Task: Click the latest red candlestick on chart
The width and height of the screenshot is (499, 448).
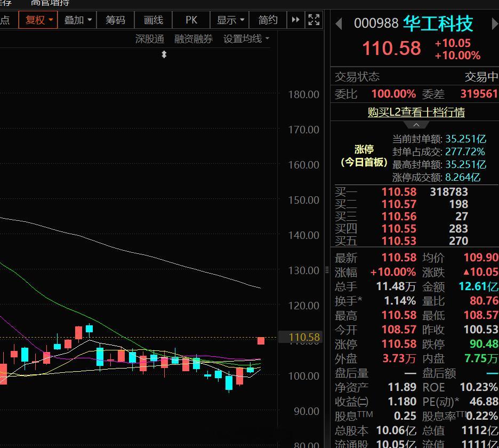Action: pos(261,341)
